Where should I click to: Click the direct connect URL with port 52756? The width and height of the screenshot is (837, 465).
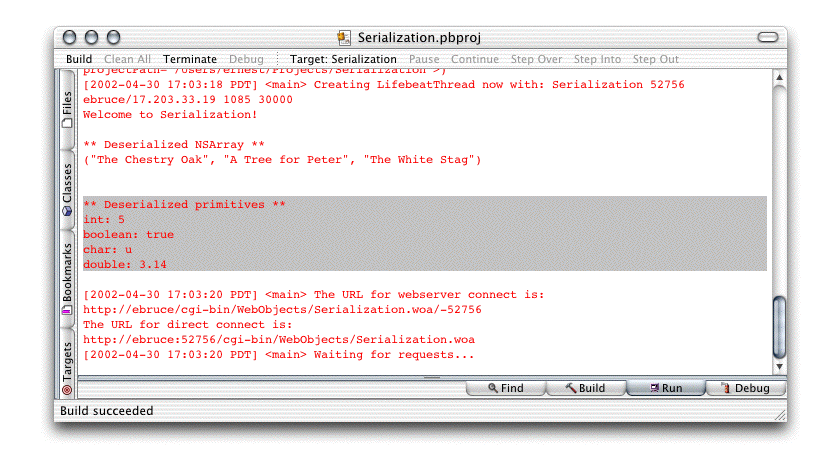click(x=279, y=340)
